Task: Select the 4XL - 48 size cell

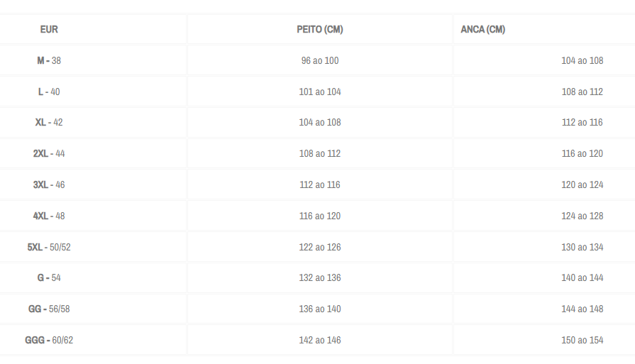Action: click(x=49, y=216)
